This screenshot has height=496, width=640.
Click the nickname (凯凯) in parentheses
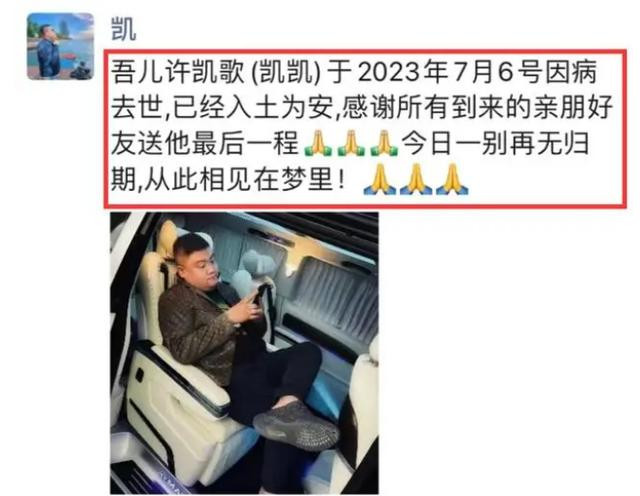click(285, 72)
